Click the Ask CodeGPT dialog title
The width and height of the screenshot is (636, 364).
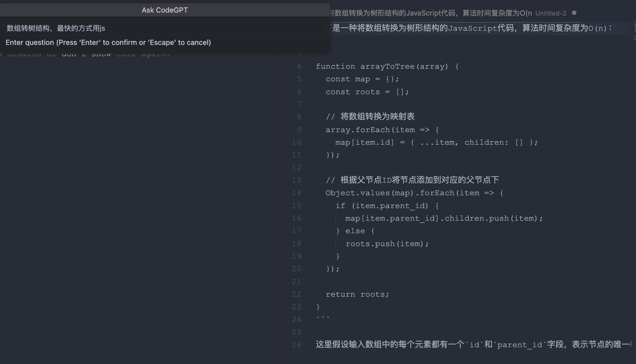coord(165,10)
